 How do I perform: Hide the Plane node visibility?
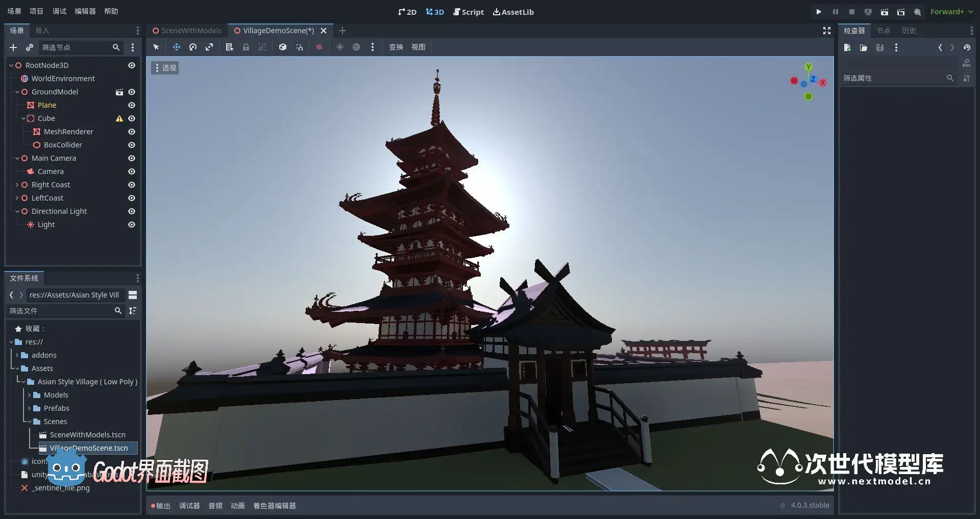132,105
